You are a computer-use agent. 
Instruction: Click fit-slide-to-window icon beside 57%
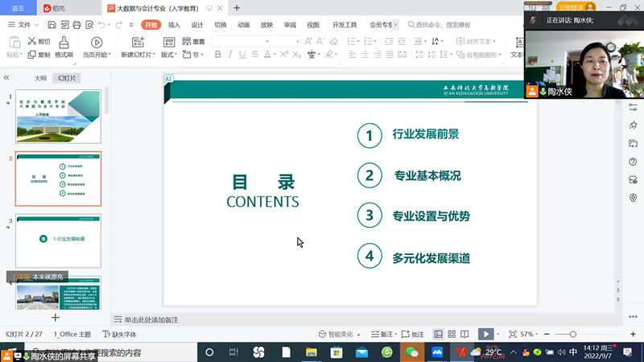click(512, 334)
